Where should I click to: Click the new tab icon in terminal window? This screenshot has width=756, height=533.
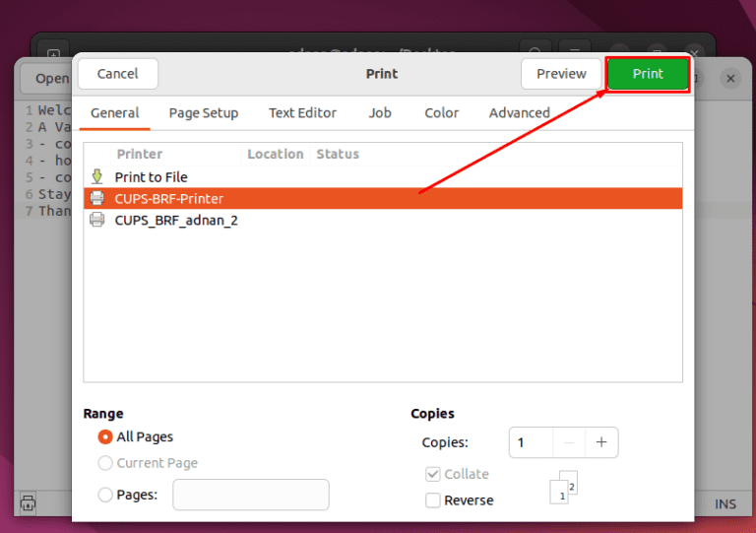click(53, 52)
